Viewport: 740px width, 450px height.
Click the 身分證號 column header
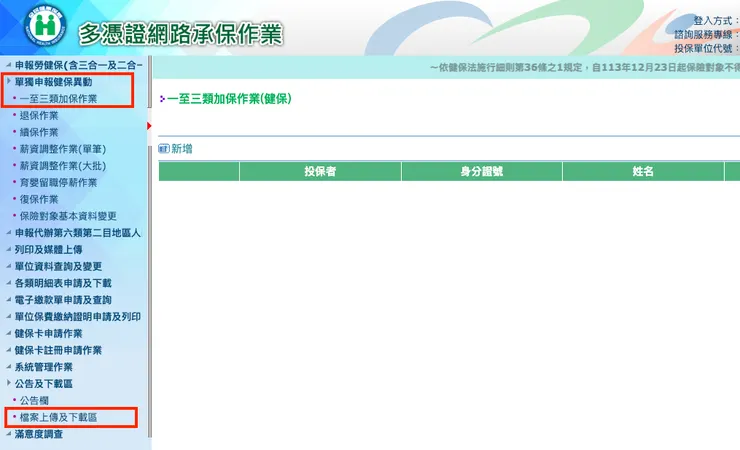coord(482,171)
